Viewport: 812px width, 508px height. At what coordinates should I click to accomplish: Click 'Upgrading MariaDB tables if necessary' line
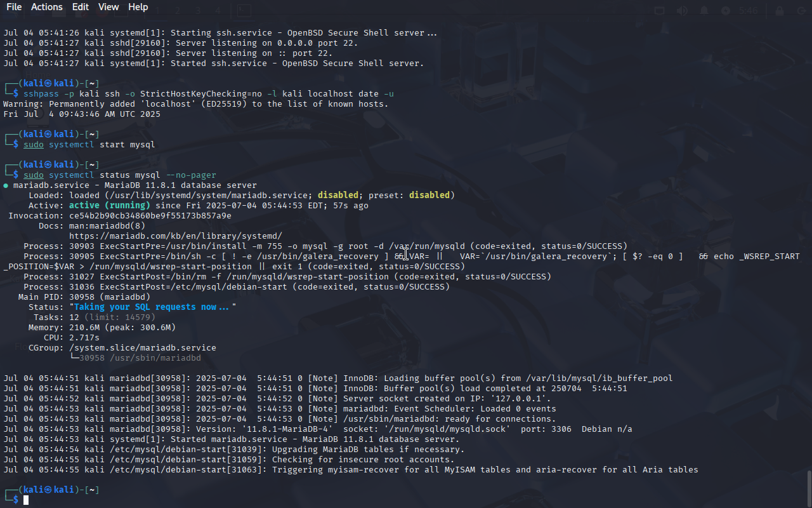[234, 449]
